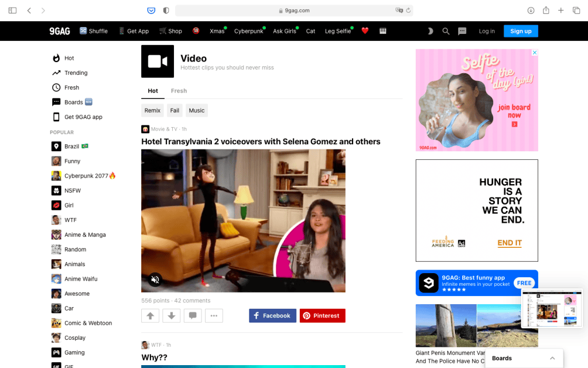The width and height of the screenshot is (588, 368).
Task: Click the piano keys icon in navbar
Action: point(382,31)
